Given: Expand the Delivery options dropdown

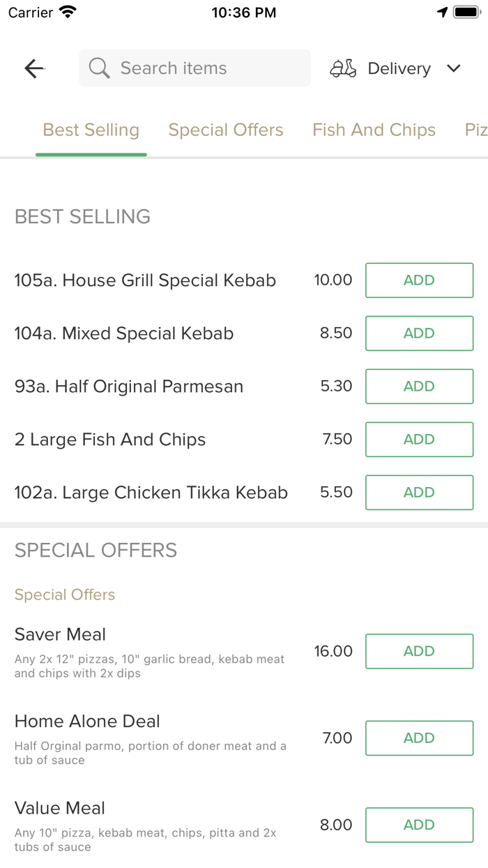Looking at the screenshot, I should (453, 68).
